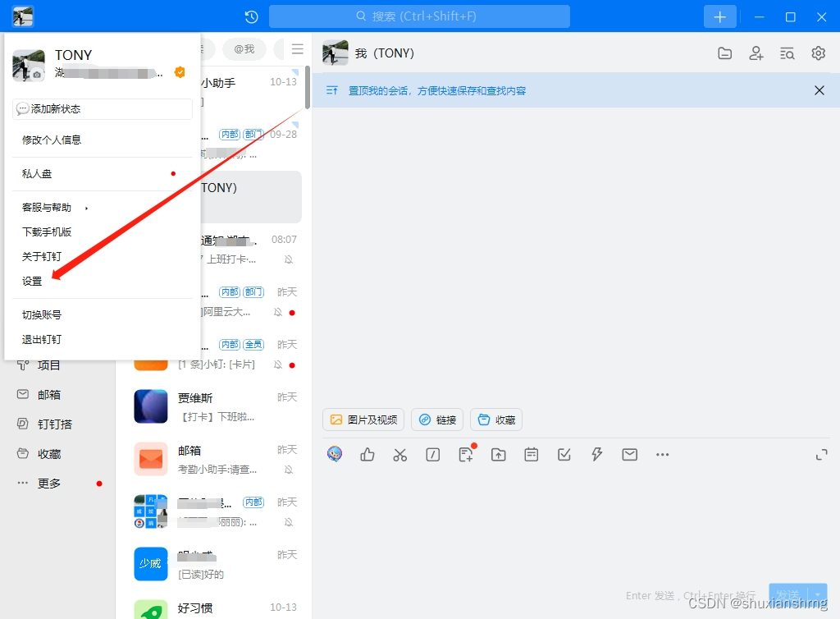The height and width of the screenshot is (619, 840).
Task: Open chat settings gear icon
Action: point(818,53)
